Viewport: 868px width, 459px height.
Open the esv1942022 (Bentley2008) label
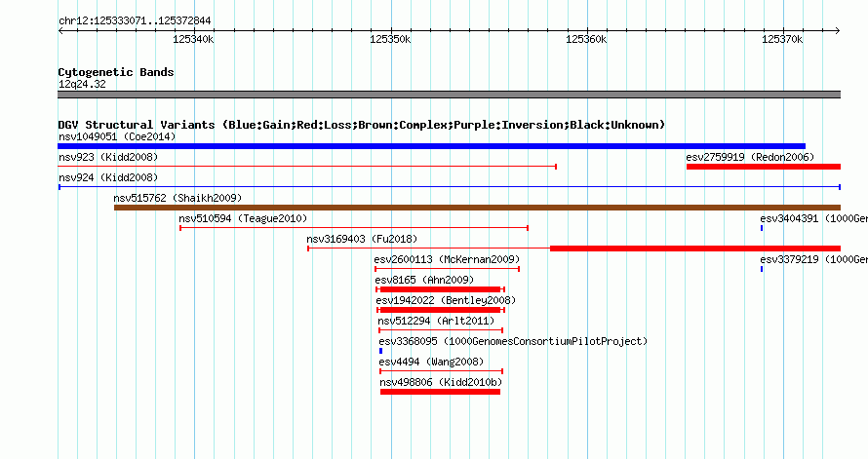[x=446, y=300]
